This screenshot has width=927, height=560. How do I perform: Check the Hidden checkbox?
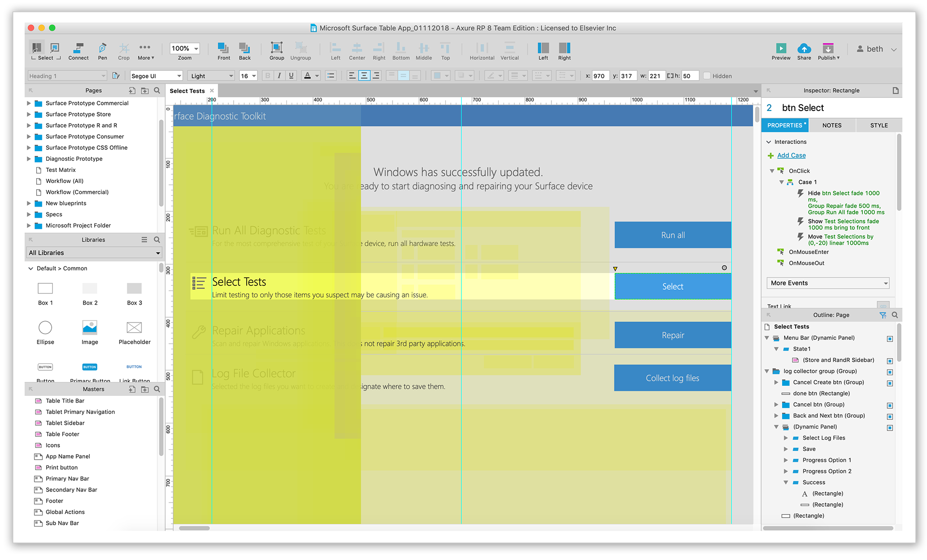(x=707, y=76)
